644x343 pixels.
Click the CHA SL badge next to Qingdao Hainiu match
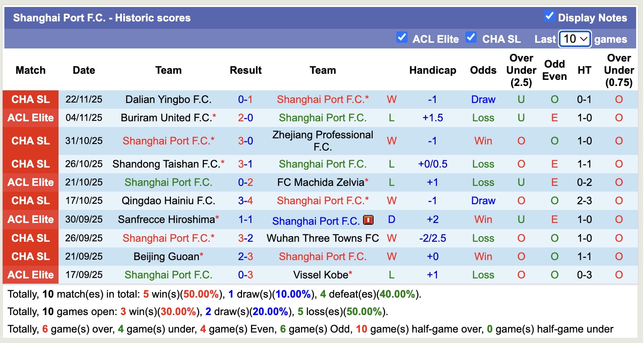(30, 201)
